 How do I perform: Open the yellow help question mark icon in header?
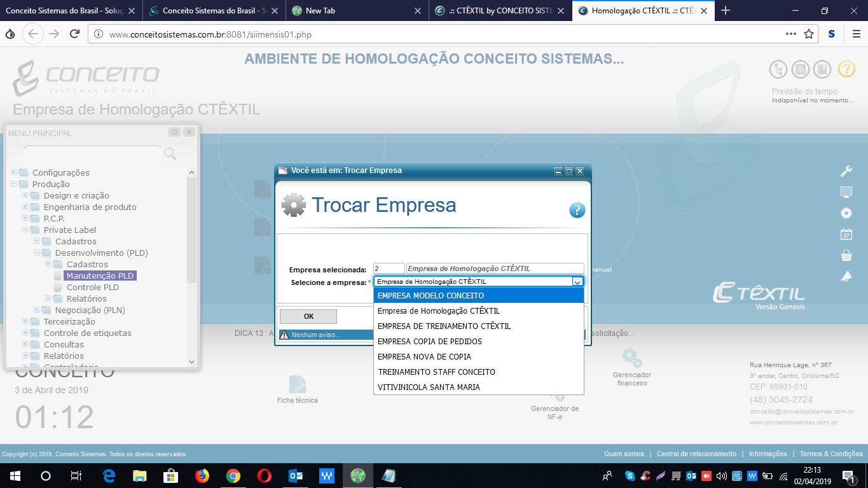pyautogui.click(x=846, y=69)
